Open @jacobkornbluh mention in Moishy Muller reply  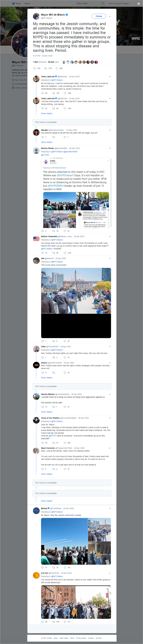pyautogui.click(x=71, y=152)
